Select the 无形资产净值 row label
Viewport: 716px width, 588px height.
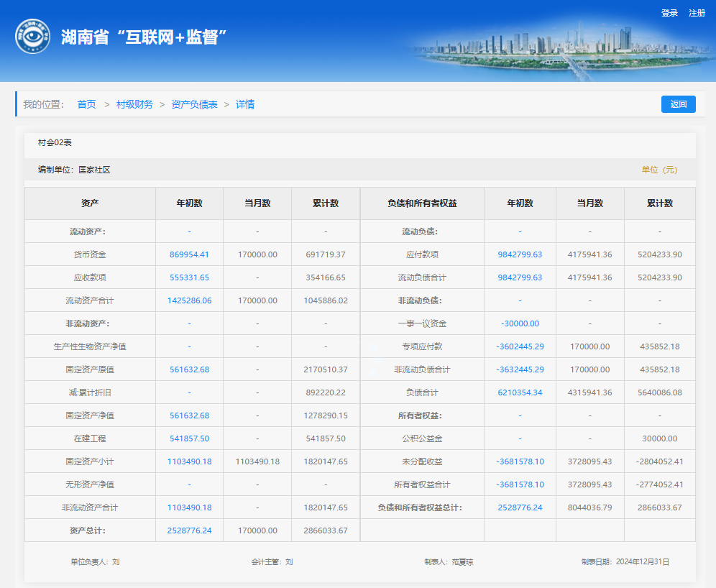(89, 484)
